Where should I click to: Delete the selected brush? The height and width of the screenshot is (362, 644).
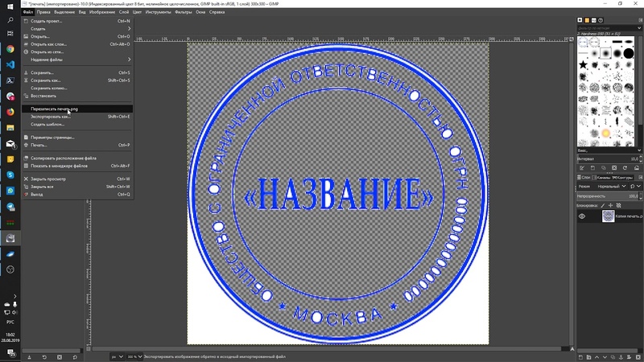coord(614,168)
